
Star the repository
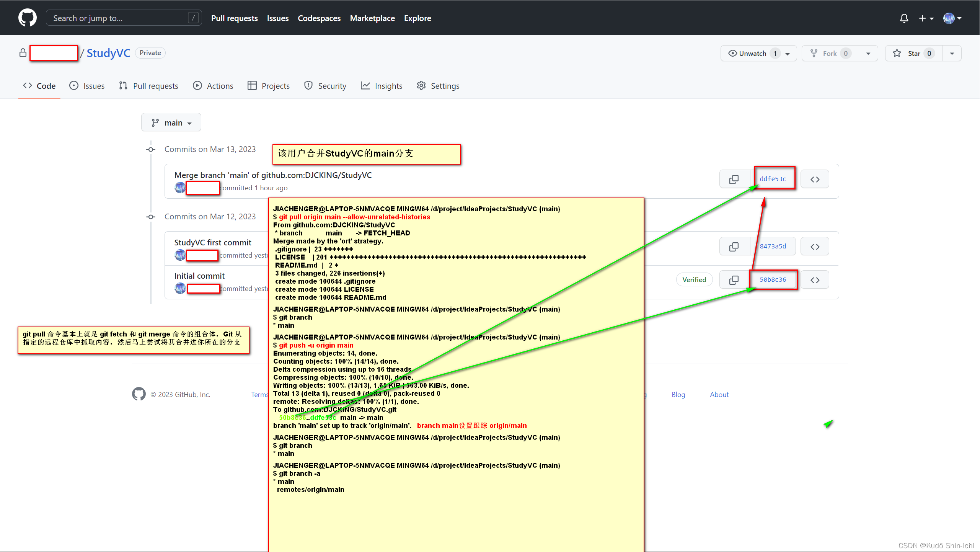914,53
